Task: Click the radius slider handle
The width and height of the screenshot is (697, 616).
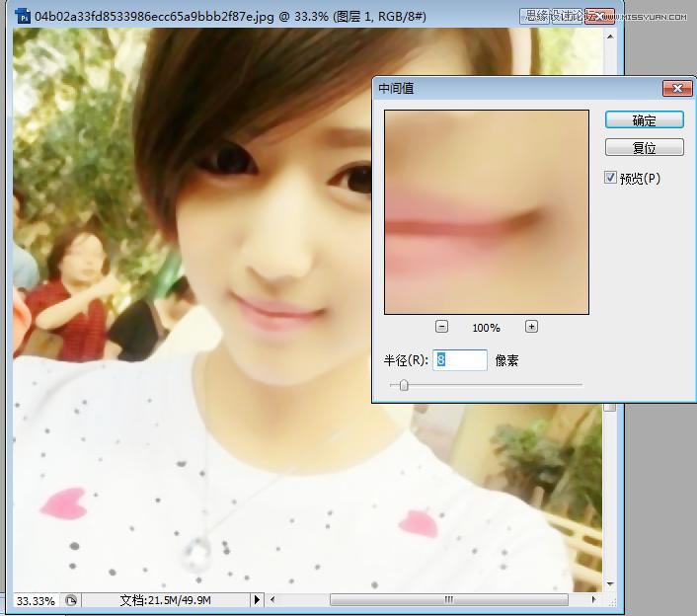Action: point(404,385)
